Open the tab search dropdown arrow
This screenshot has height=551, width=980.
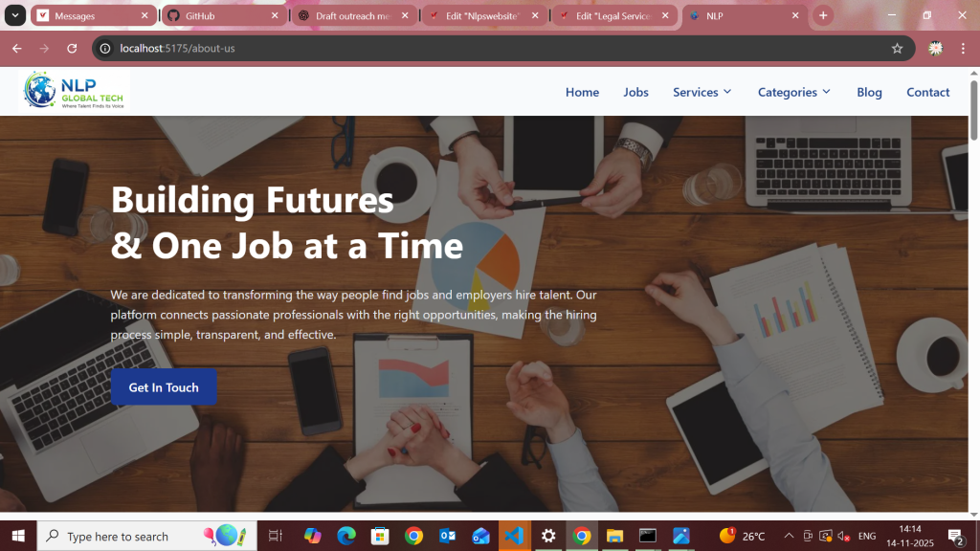point(15,15)
